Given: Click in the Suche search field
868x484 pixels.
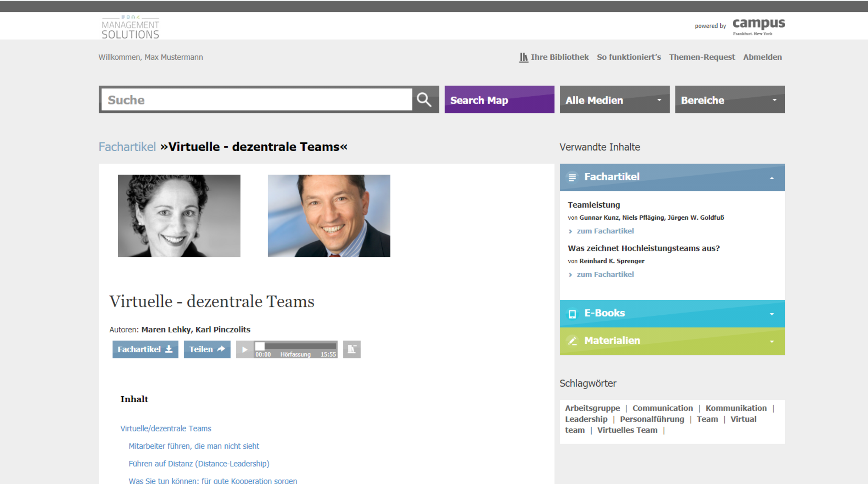Looking at the screenshot, I should pyautogui.click(x=257, y=100).
